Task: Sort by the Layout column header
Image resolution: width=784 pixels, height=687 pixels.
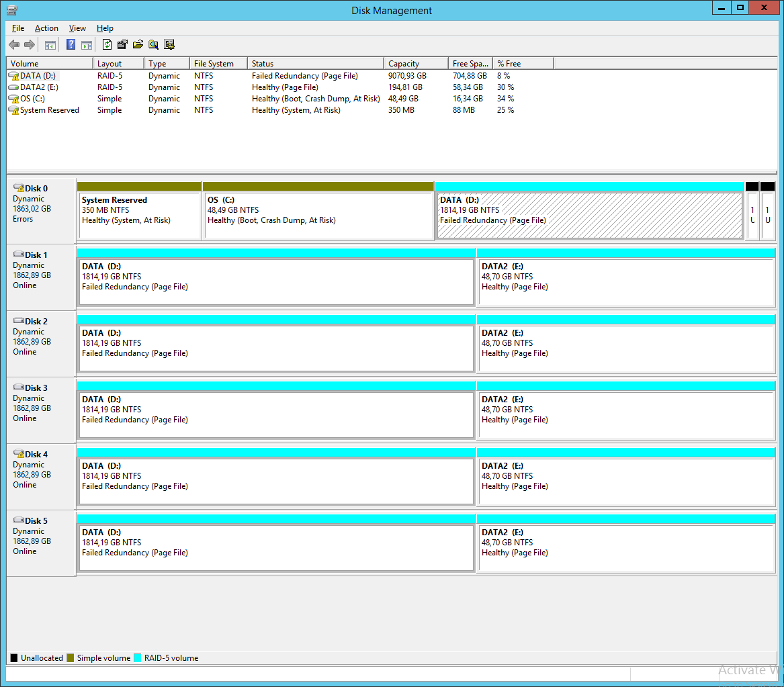Action: [118, 63]
